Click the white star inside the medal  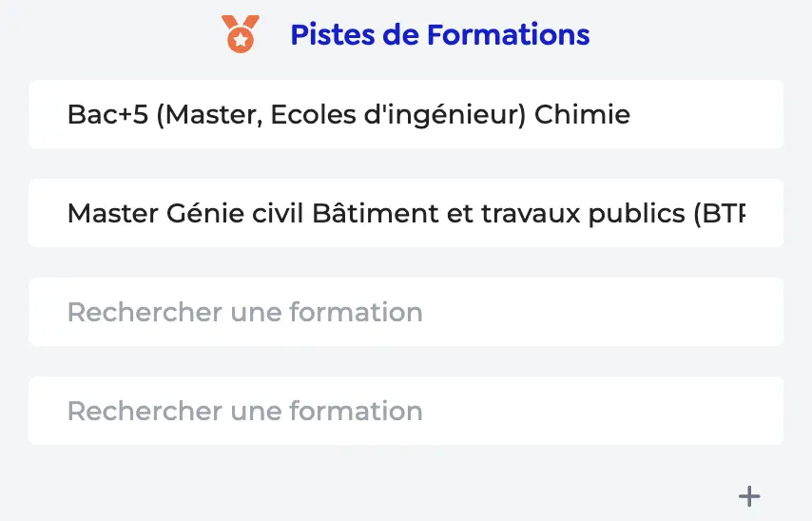(239, 40)
